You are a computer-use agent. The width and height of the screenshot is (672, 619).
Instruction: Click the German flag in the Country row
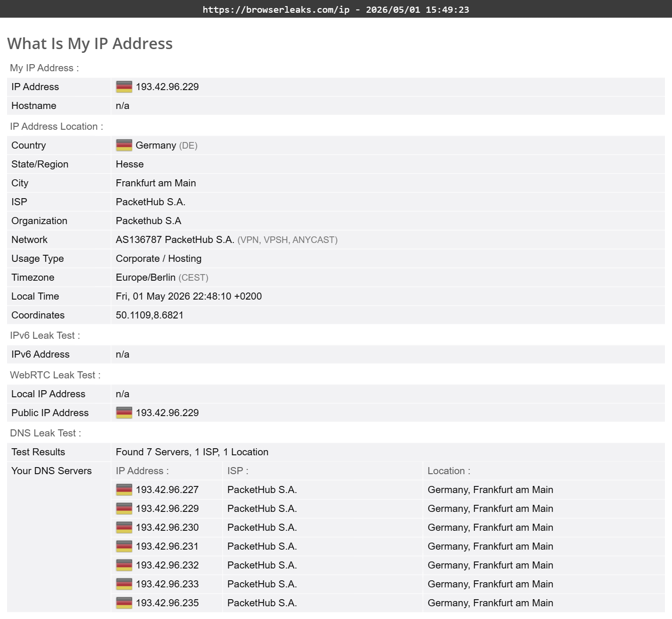(x=124, y=145)
